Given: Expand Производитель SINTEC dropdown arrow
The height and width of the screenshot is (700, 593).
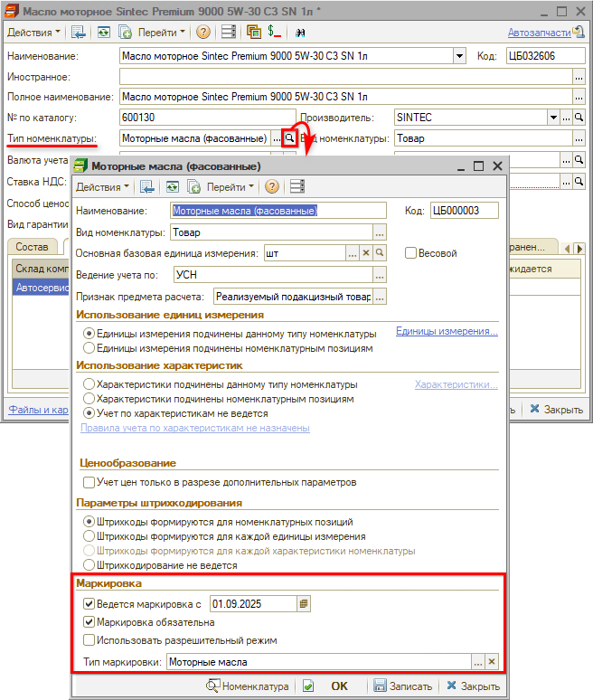Looking at the screenshot, I should [x=552, y=118].
